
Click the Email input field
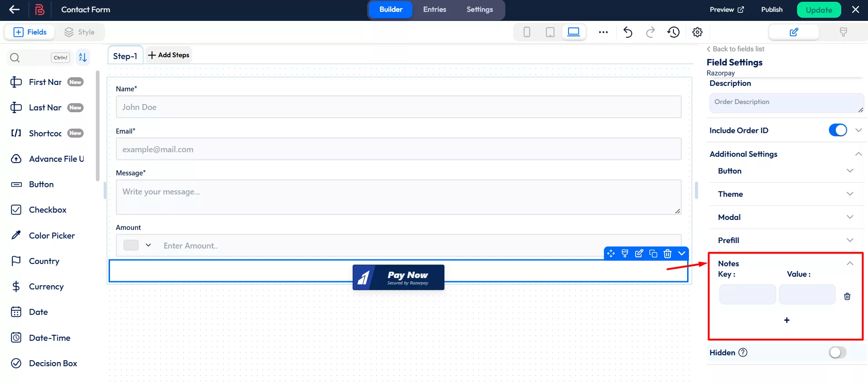pos(399,149)
